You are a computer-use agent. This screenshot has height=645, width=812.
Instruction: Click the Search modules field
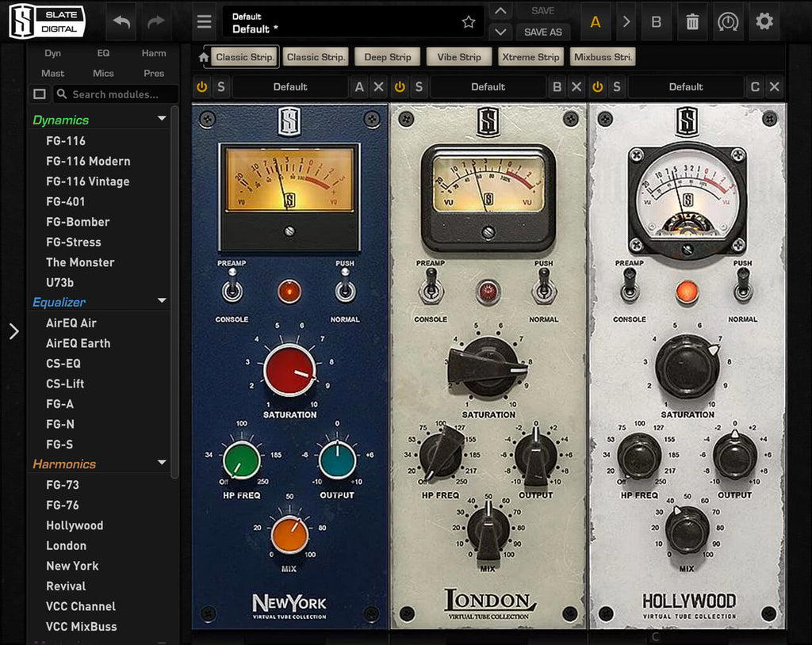[x=117, y=94]
